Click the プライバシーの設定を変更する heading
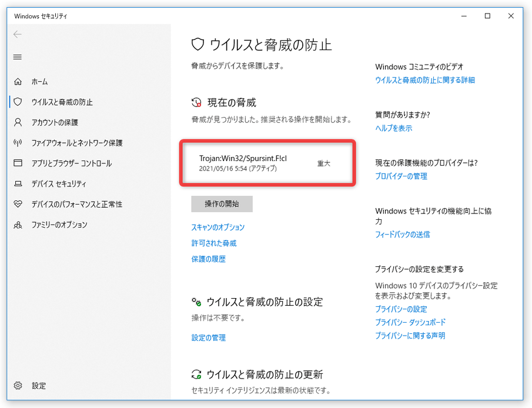532x408 pixels. pyautogui.click(x=419, y=269)
